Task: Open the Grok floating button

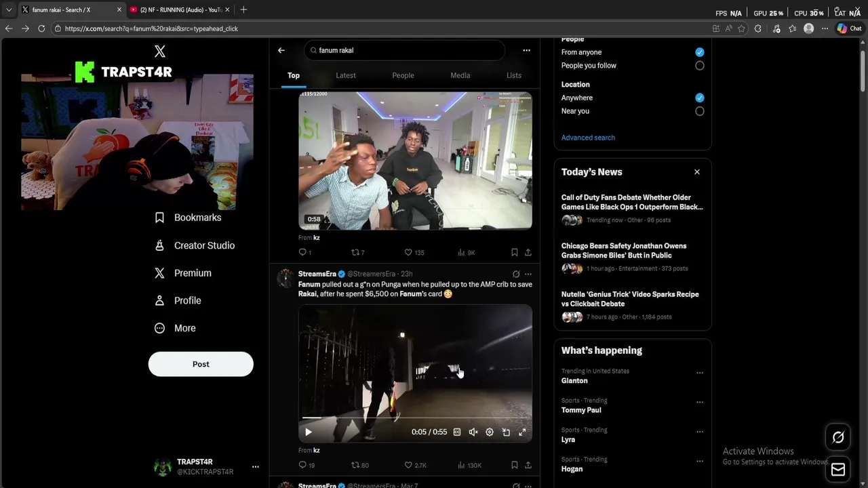Action: (838, 438)
